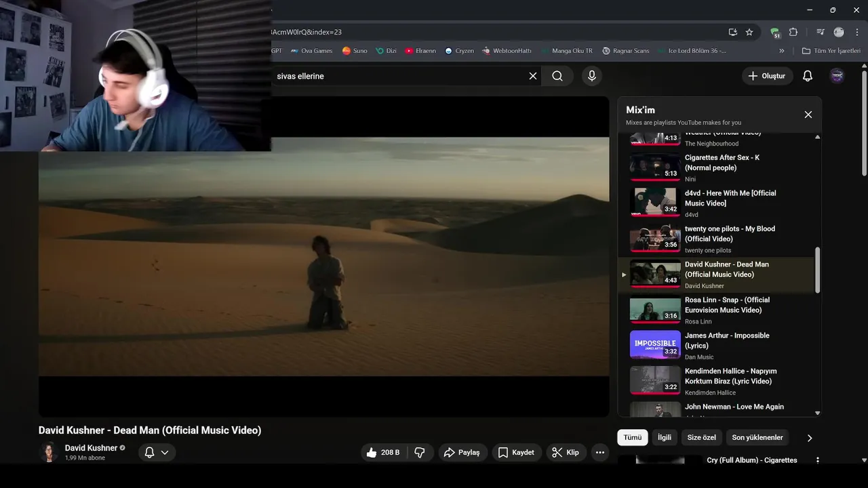Open more actions three-dot menu under video
The height and width of the screenshot is (488, 868).
coord(600,452)
